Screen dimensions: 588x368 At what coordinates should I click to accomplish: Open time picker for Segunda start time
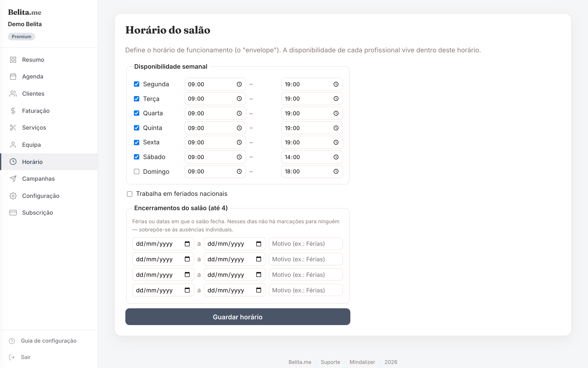(x=239, y=84)
